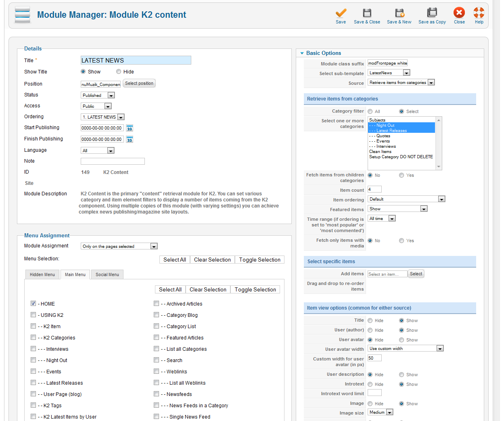
Task: Open the User avatar width dropdown
Action: click(x=406, y=348)
